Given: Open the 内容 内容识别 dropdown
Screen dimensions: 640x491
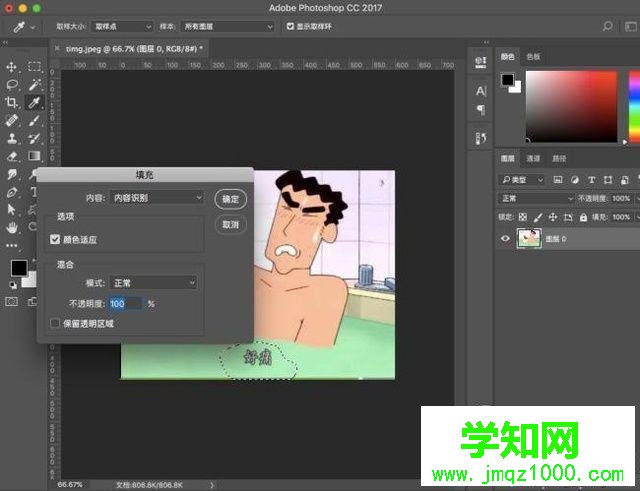Looking at the screenshot, I should (157, 198).
